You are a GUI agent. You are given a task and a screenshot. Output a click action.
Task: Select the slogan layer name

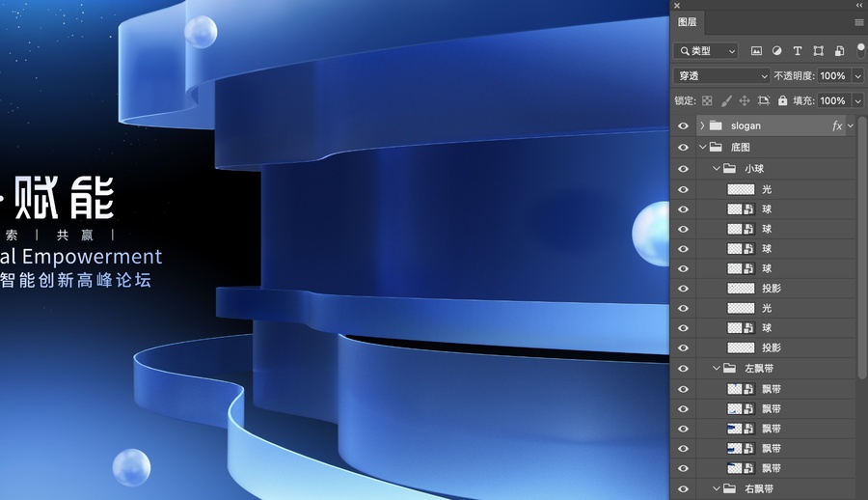coord(746,125)
